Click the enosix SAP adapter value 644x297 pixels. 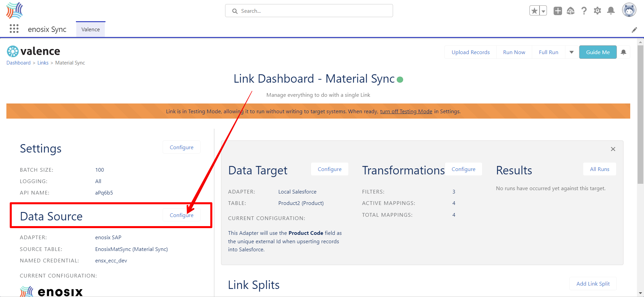click(108, 237)
